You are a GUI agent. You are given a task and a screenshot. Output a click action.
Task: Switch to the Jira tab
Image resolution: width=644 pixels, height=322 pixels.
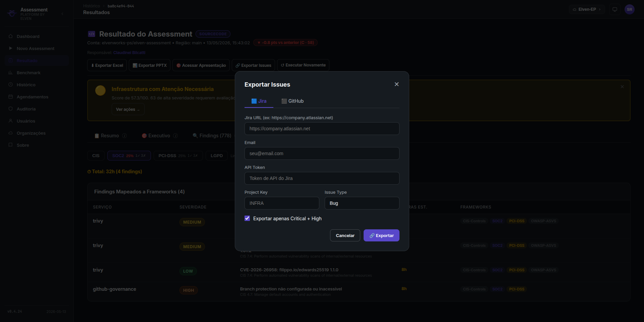point(259,101)
